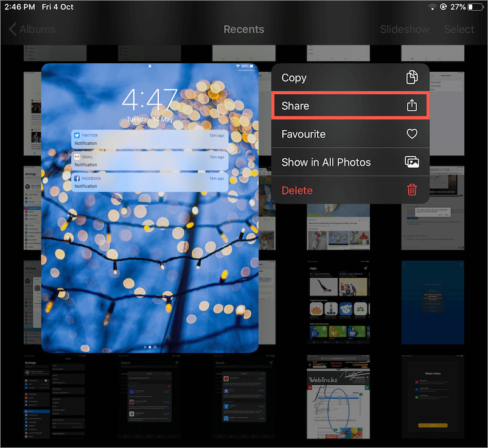
Task: Open the baby photo article thumbnail
Action: pyautogui.click(x=338, y=227)
